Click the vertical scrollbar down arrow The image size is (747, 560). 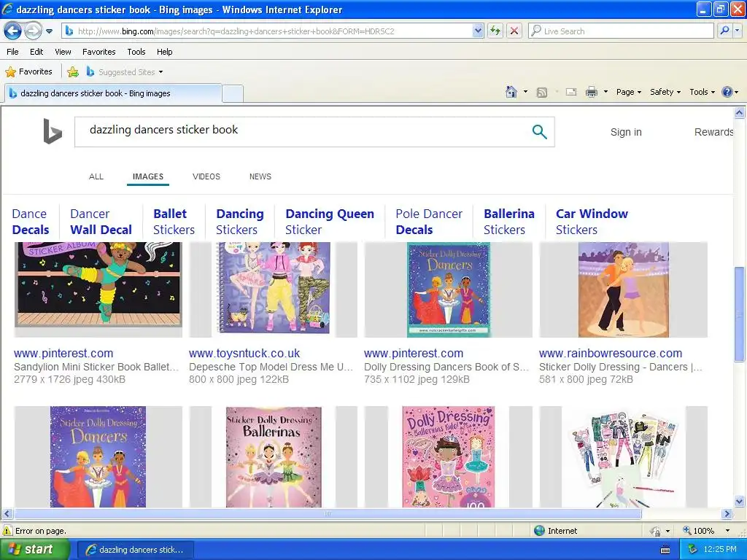pos(740,501)
